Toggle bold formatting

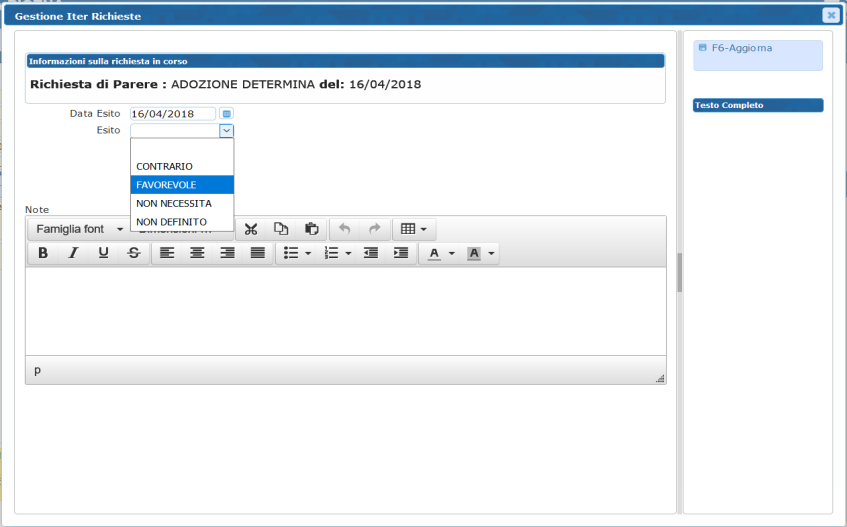(x=43, y=254)
